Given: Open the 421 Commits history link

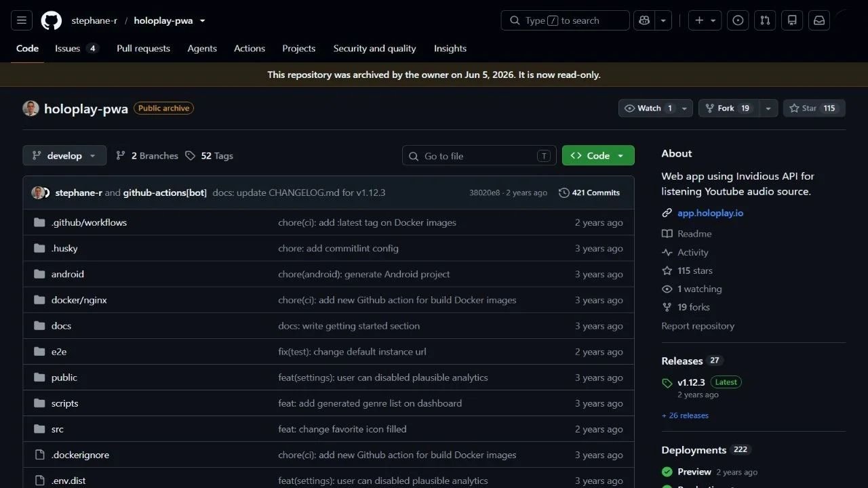Looking at the screenshot, I should click(x=589, y=192).
